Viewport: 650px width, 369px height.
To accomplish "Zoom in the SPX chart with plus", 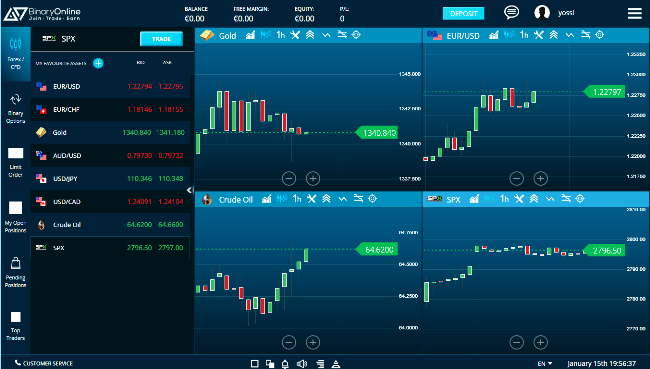I will click(x=540, y=342).
